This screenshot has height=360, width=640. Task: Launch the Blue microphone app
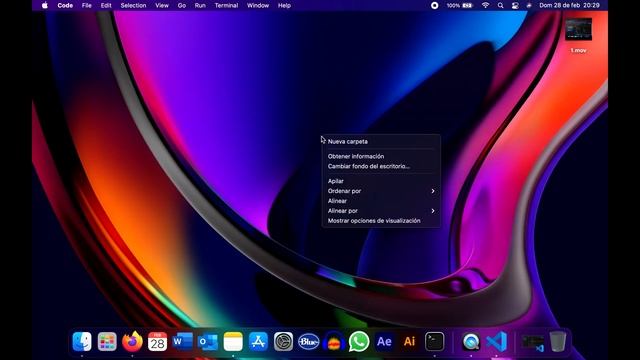coord(309,341)
